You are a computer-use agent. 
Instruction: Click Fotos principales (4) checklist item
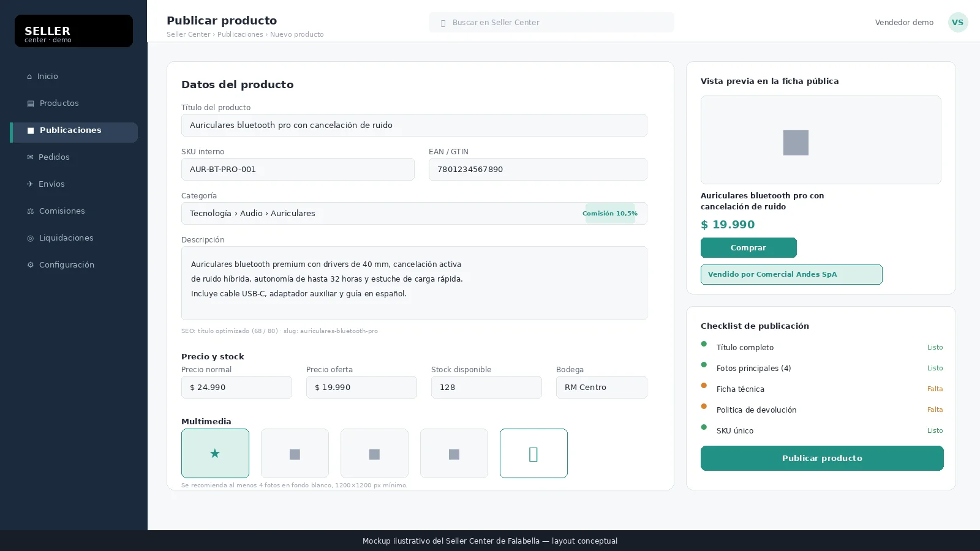tap(822, 368)
